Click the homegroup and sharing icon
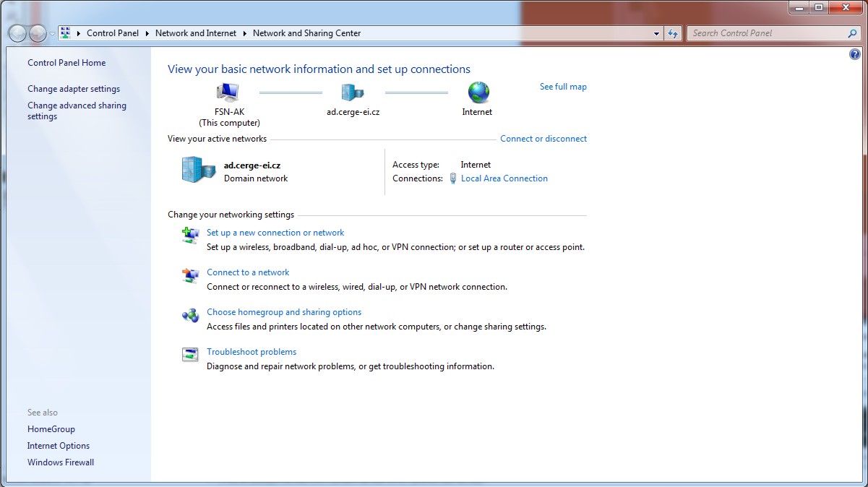The image size is (868, 487). tap(190, 315)
